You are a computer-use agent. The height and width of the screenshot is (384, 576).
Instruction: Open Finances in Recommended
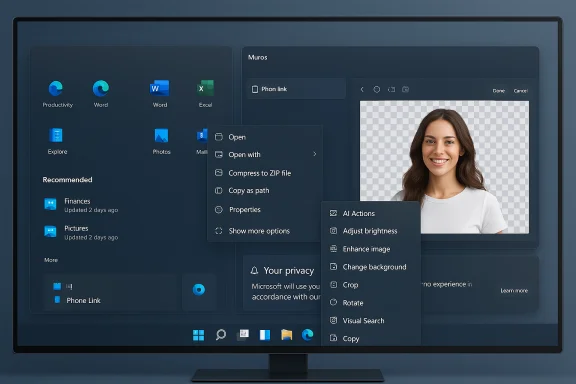click(81, 205)
